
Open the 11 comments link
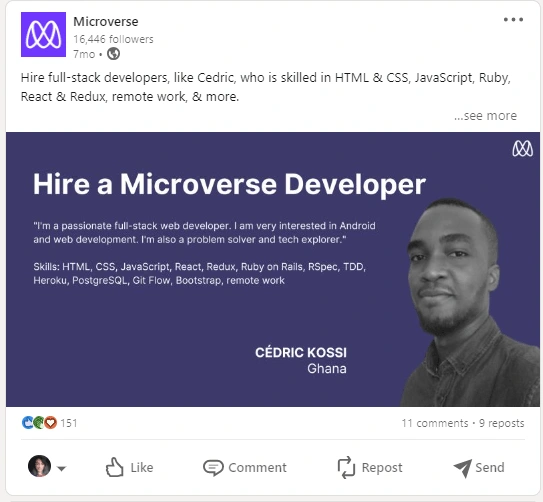(x=435, y=423)
